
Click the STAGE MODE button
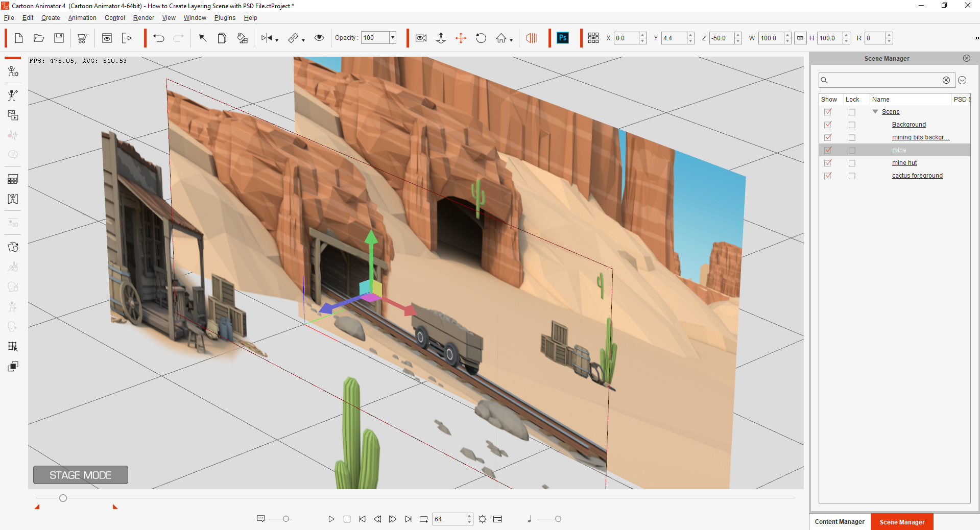(x=81, y=475)
